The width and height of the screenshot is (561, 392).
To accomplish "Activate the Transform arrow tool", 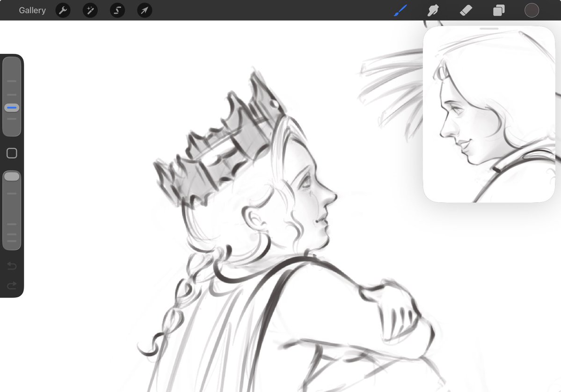I will click(145, 10).
